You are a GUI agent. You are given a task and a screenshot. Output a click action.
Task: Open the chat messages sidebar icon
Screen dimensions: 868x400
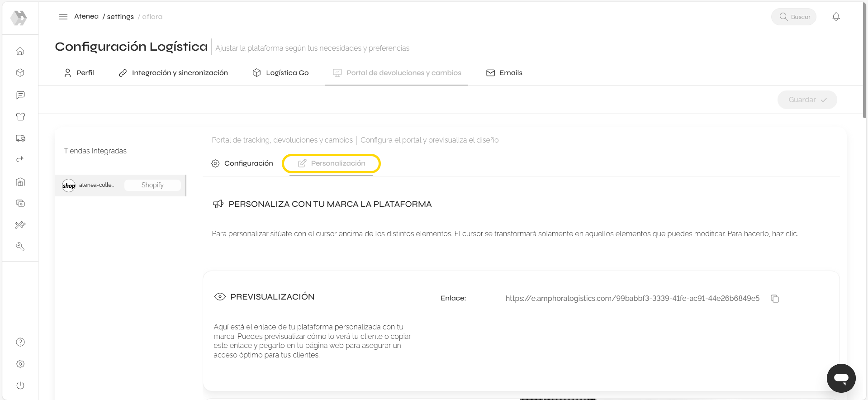20,95
